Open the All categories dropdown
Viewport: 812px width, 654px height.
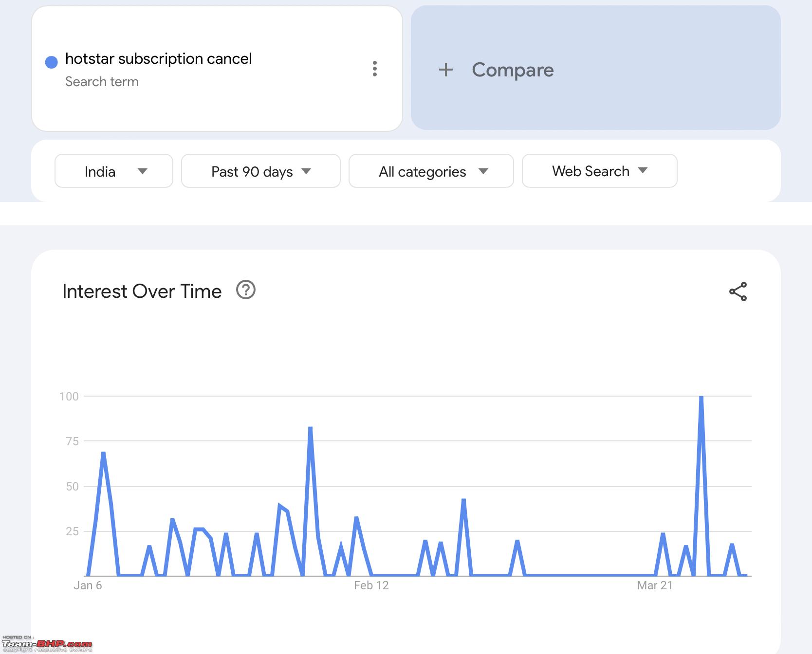431,171
